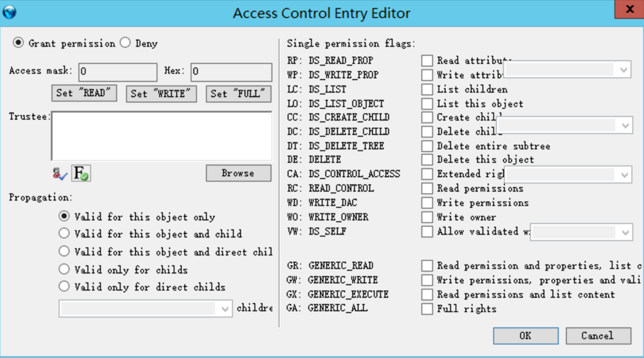Check the Delete child checkbox
The height and width of the screenshot is (358, 644).
[427, 132]
